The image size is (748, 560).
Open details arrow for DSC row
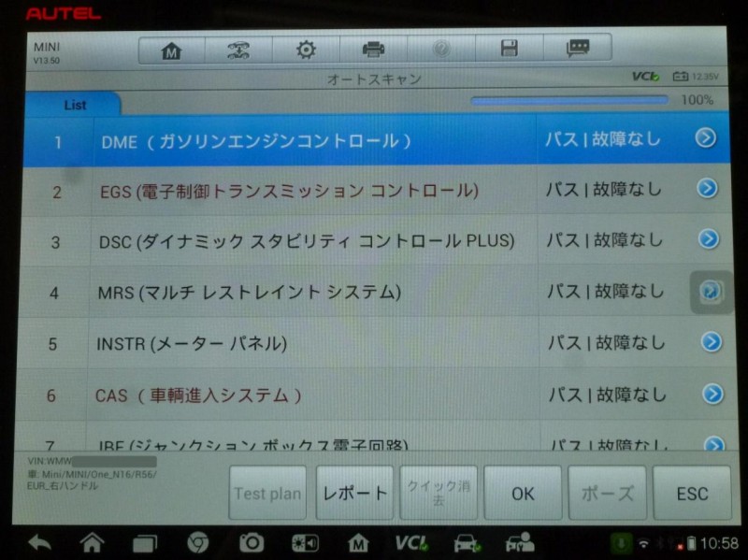click(709, 239)
